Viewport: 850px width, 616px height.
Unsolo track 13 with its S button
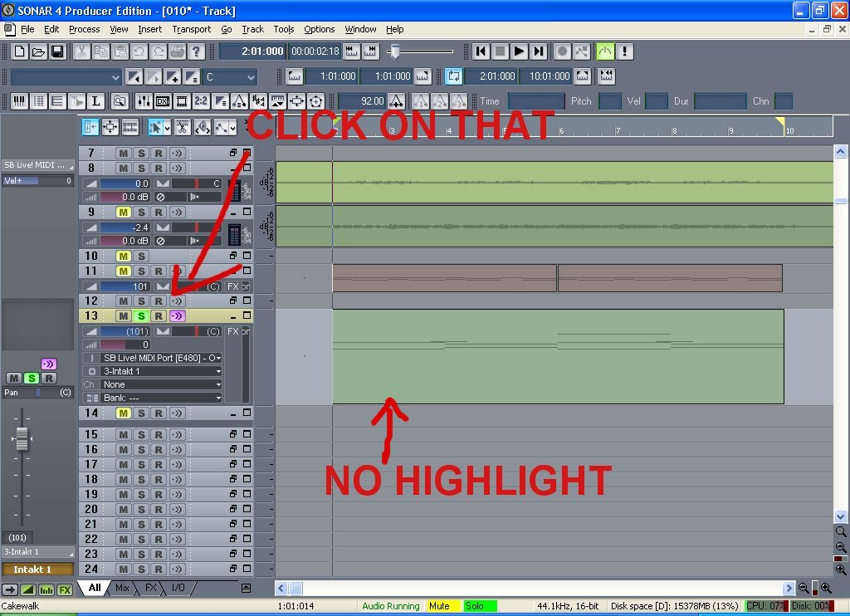141,315
